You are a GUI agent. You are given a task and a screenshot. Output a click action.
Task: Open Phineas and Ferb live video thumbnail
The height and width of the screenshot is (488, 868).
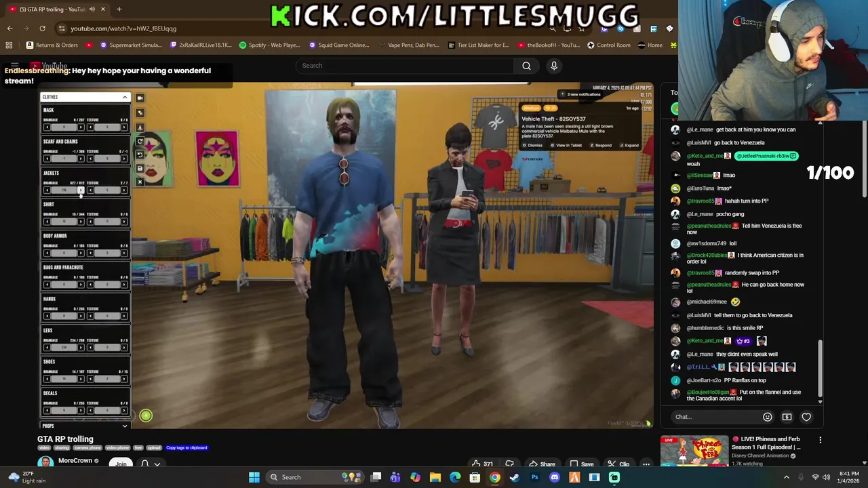pos(694,452)
